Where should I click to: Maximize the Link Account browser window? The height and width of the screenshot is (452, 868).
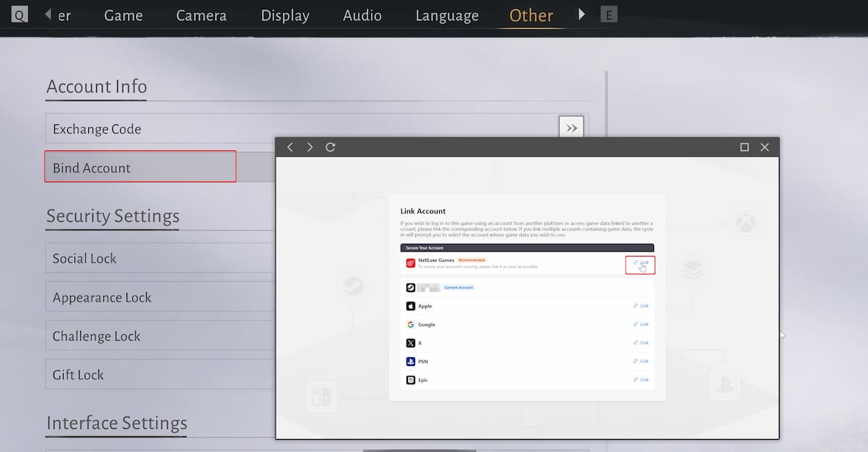point(744,147)
